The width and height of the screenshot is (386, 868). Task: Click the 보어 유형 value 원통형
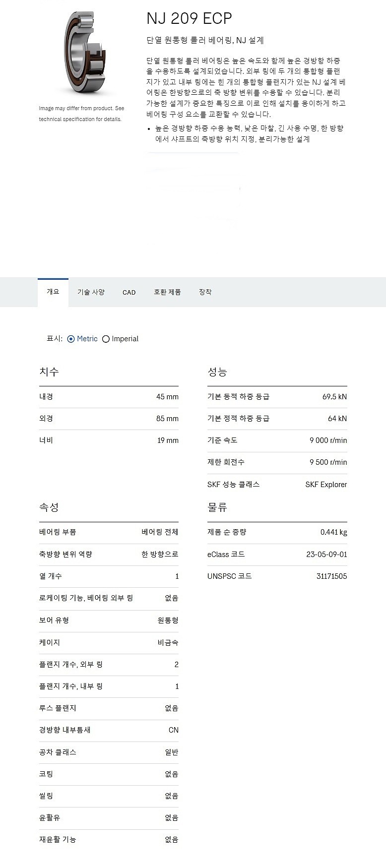(168, 620)
